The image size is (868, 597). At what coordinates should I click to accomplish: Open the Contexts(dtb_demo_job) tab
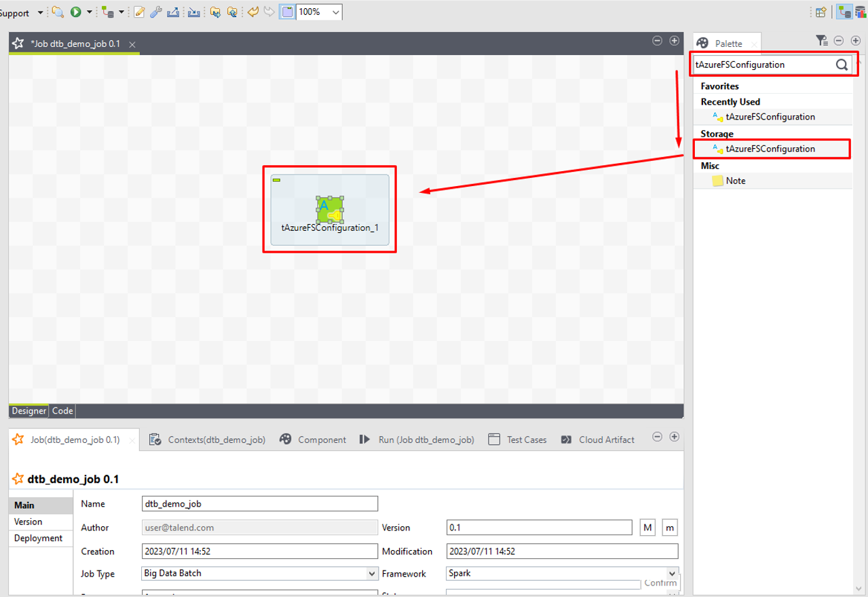click(207, 439)
